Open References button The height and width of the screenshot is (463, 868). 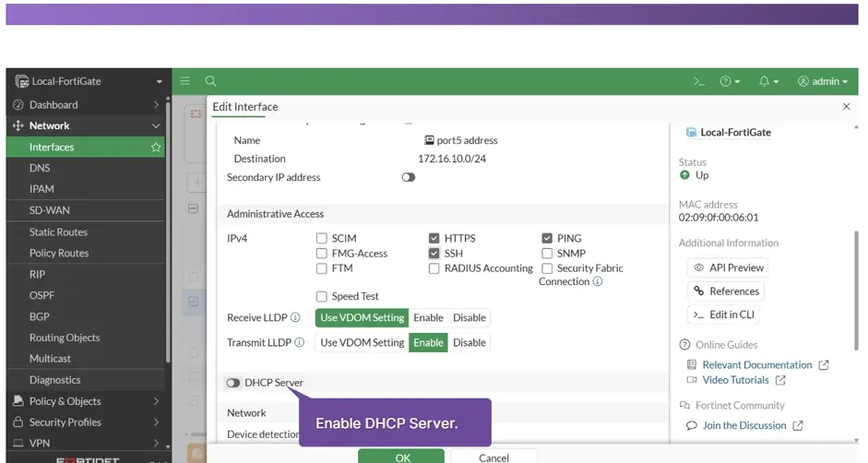pyautogui.click(x=726, y=291)
